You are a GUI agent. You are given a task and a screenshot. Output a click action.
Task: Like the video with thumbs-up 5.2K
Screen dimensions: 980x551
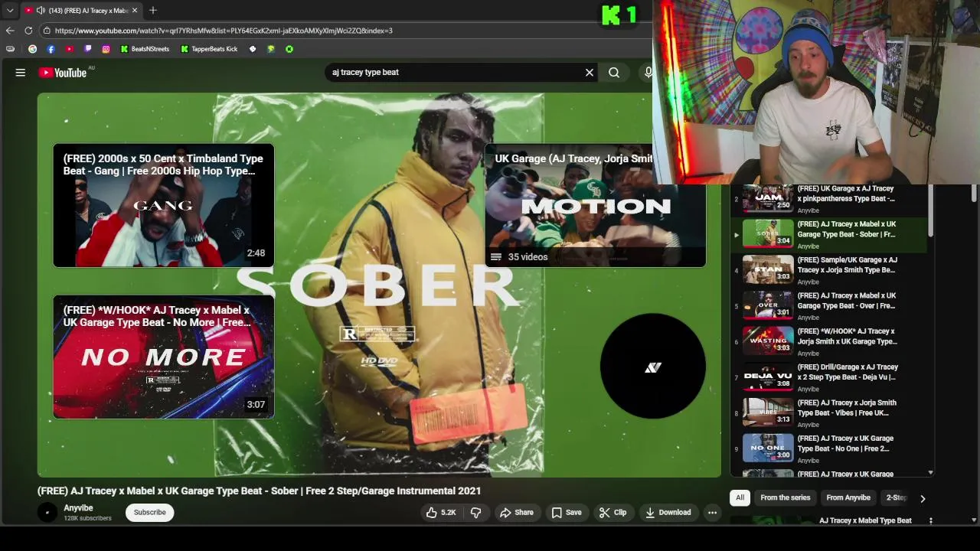coord(441,513)
